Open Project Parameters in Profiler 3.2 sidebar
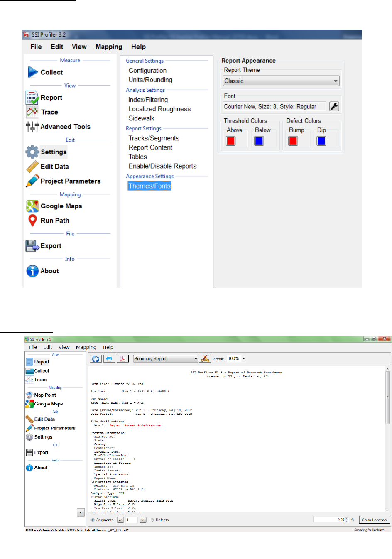Image resolution: width=392 pixels, height=559 pixels. coord(64,181)
